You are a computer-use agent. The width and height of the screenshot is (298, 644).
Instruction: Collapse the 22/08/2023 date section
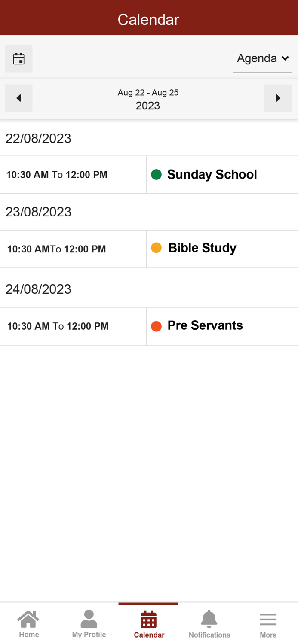(x=39, y=138)
